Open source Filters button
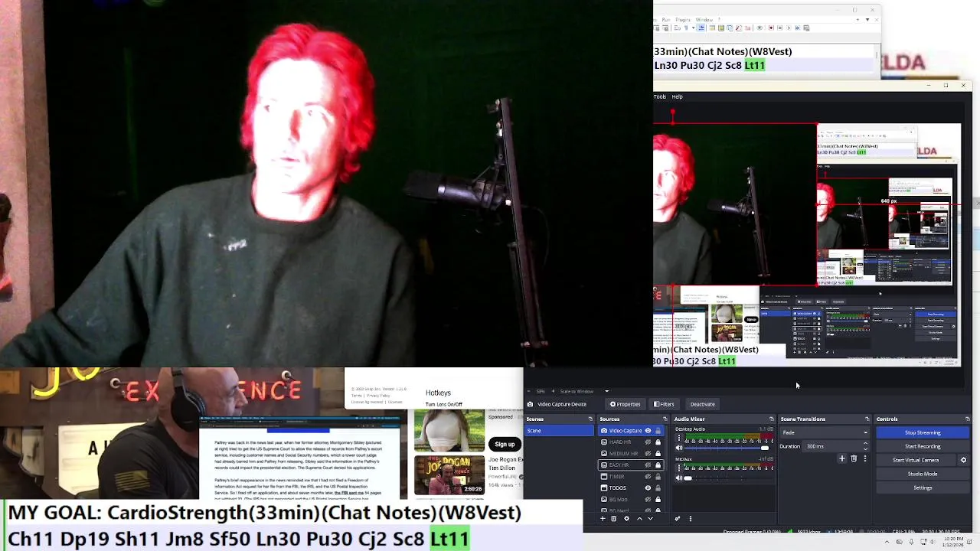 [x=664, y=404]
